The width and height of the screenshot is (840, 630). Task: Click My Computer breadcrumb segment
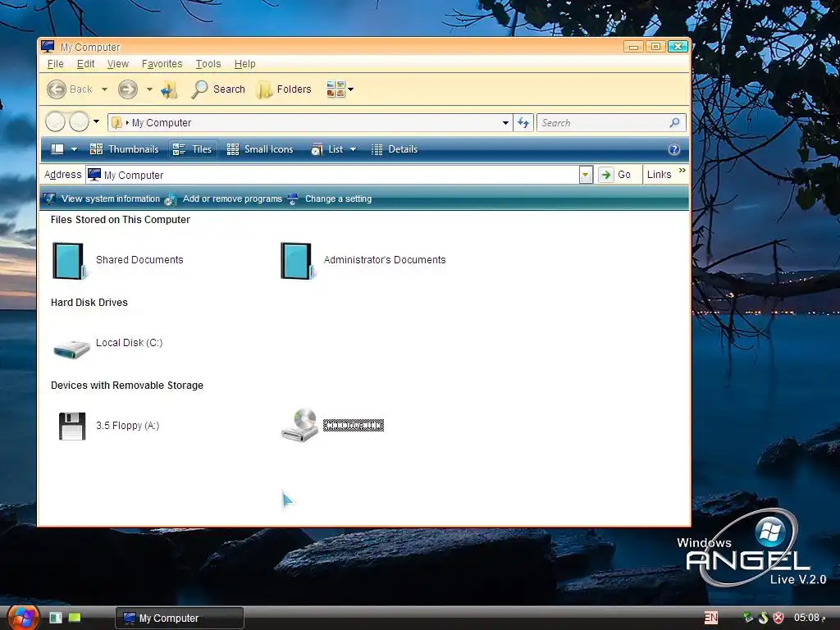pos(162,123)
